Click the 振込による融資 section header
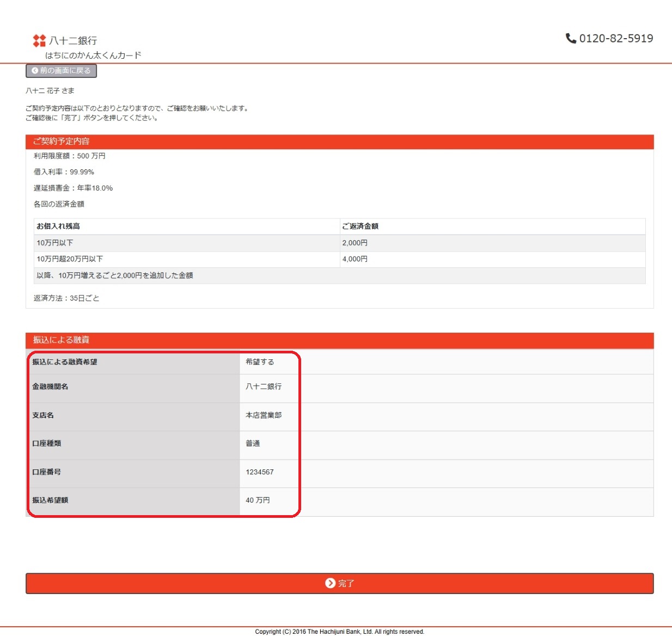The image size is (672, 636). (339, 340)
